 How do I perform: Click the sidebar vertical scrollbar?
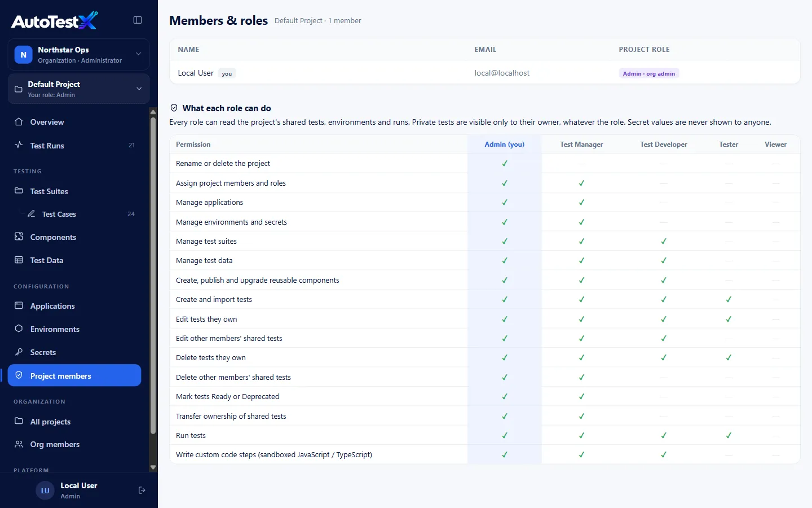tap(153, 275)
